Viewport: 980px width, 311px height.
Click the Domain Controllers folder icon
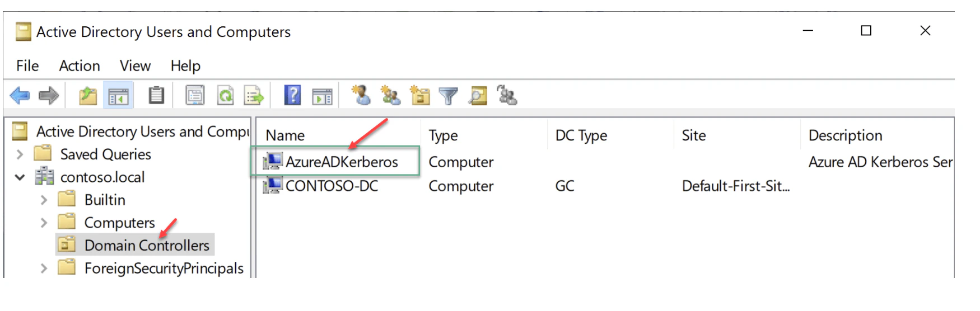[x=67, y=244]
